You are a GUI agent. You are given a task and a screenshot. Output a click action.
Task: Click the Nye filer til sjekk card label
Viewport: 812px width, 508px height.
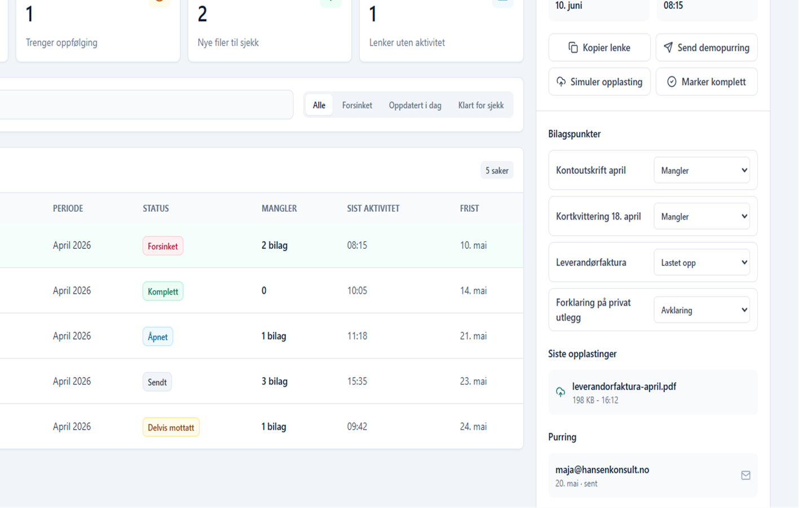228,43
